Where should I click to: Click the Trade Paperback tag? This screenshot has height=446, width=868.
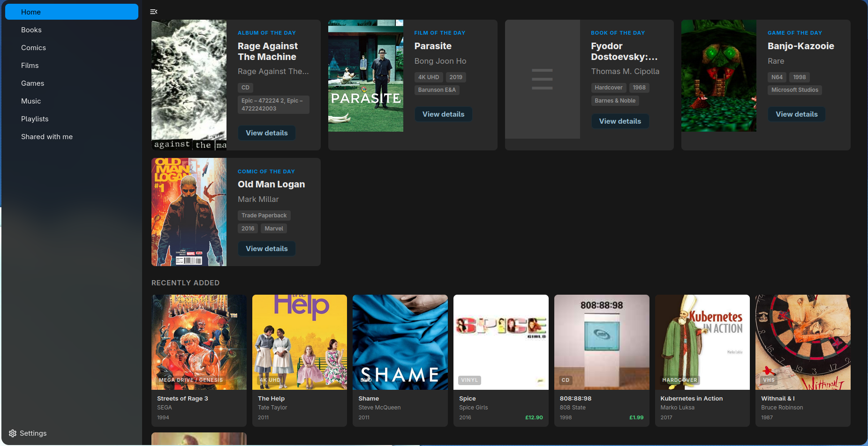pos(264,216)
